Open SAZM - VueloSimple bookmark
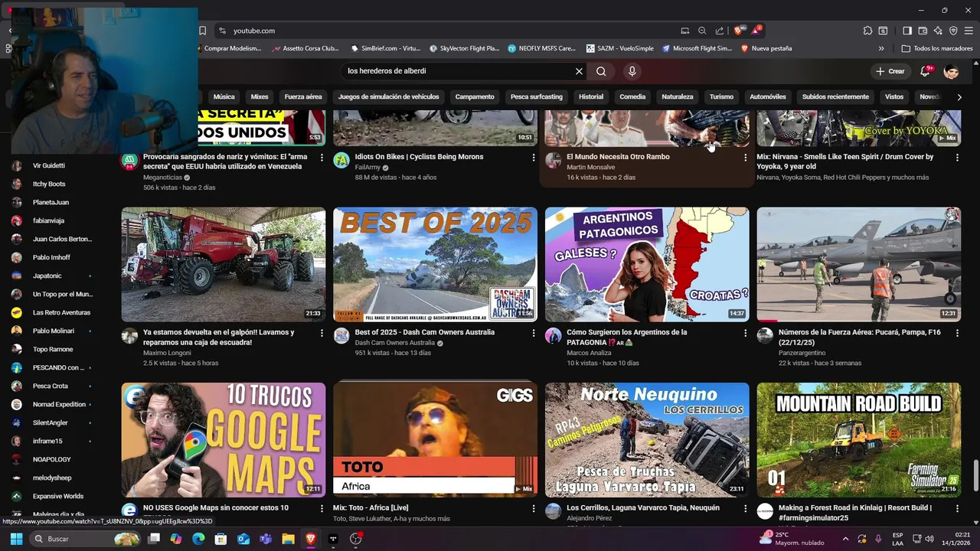This screenshot has height=551, width=980. 620,48
